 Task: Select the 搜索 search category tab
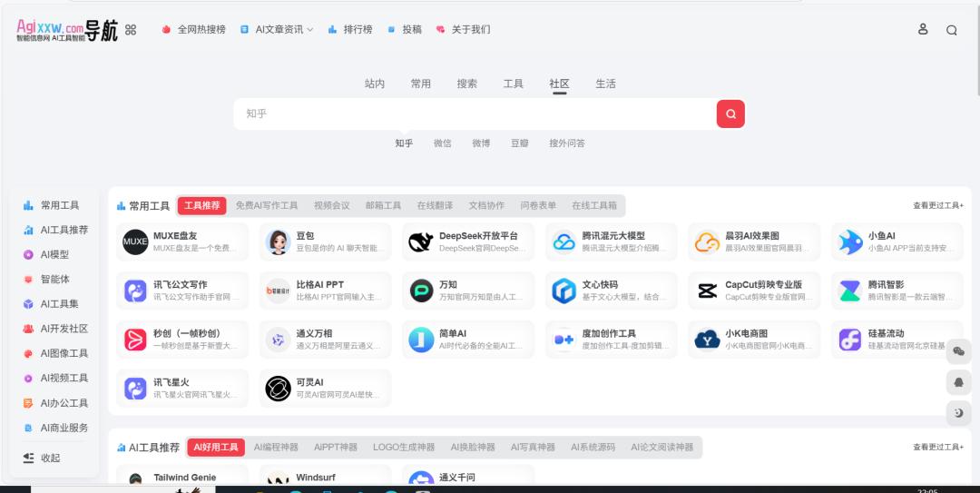pos(467,84)
